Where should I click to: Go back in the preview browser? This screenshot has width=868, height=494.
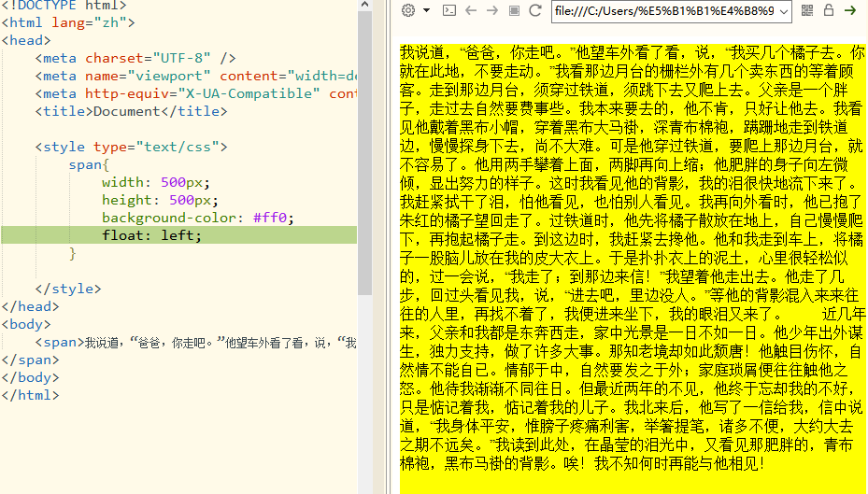471,10
